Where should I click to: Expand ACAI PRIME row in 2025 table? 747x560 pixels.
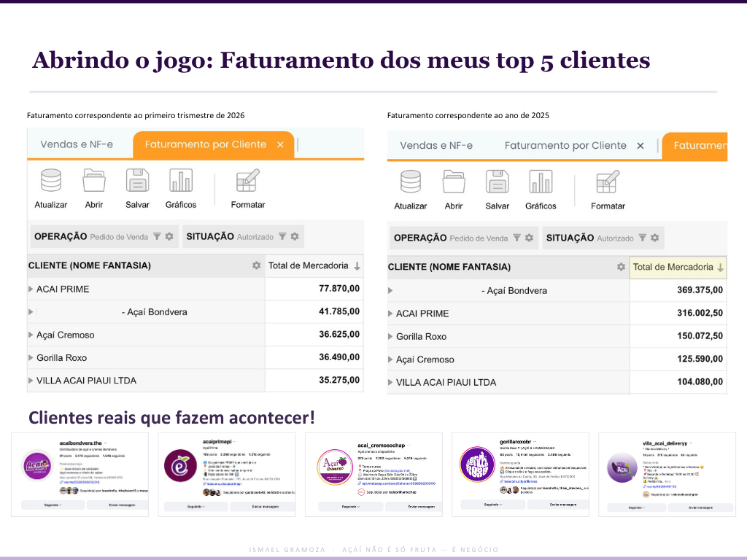(x=390, y=314)
